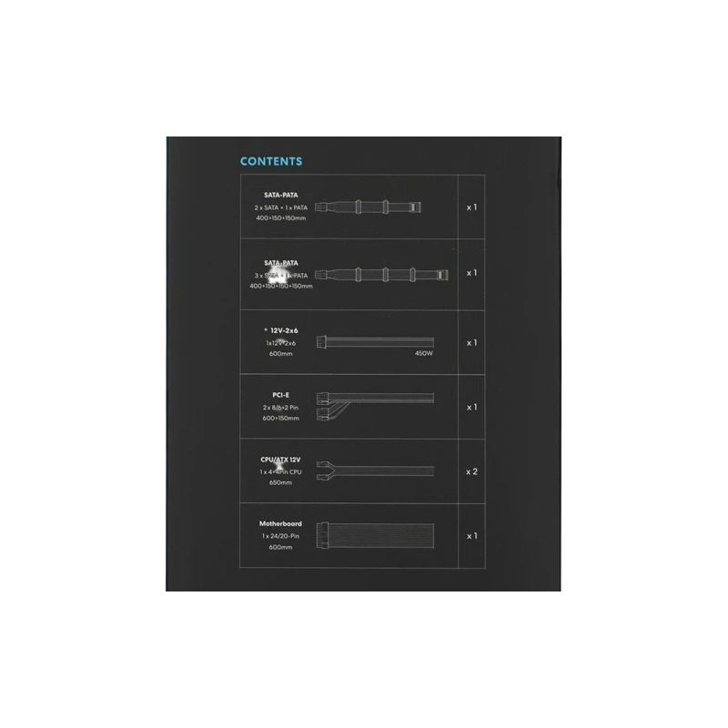Viewport: 728px width, 728px height.
Task: Click the CPU/ATX 12V cable diagram
Action: point(375,470)
